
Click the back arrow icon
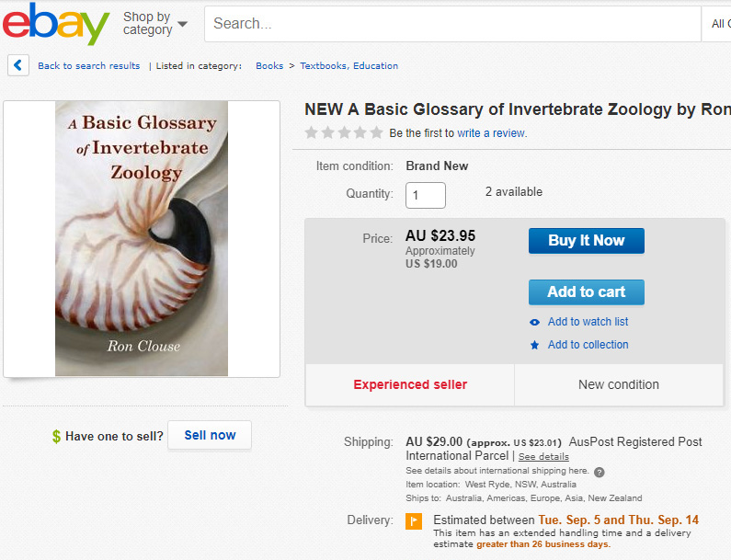click(x=17, y=65)
